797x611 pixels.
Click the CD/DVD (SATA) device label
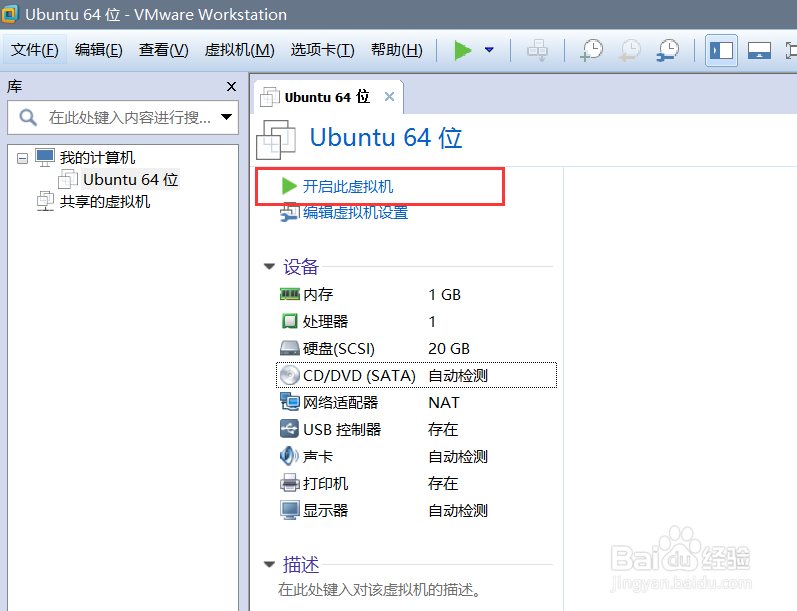(x=359, y=376)
